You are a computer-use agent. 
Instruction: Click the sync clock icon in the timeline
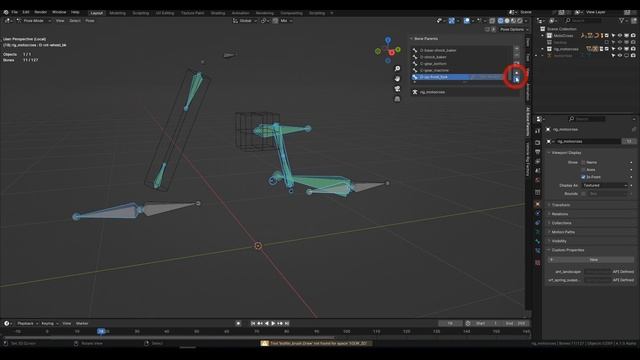point(468,323)
